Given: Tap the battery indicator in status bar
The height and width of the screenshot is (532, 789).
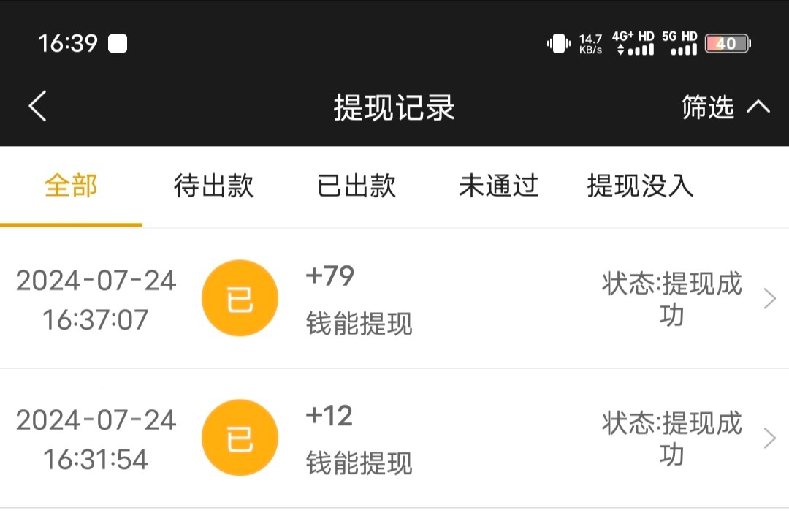Looking at the screenshot, I should click(727, 44).
